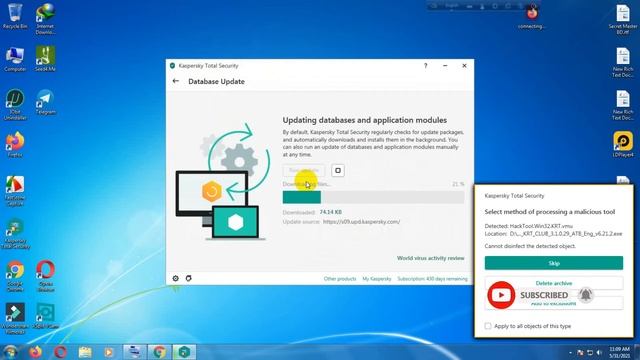The height and width of the screenshot is (360, 640).
Task: Open the Windows Start menu
Action: tap(10, 352)
